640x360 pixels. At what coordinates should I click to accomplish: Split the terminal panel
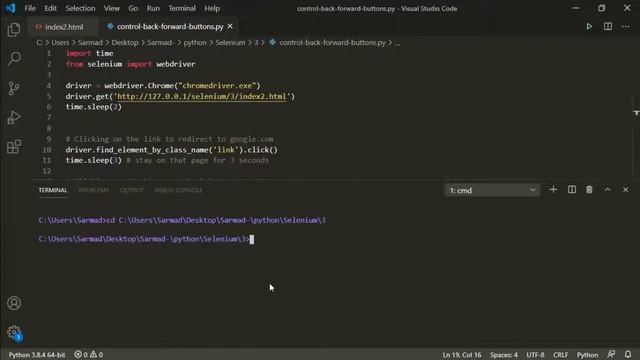572,190
